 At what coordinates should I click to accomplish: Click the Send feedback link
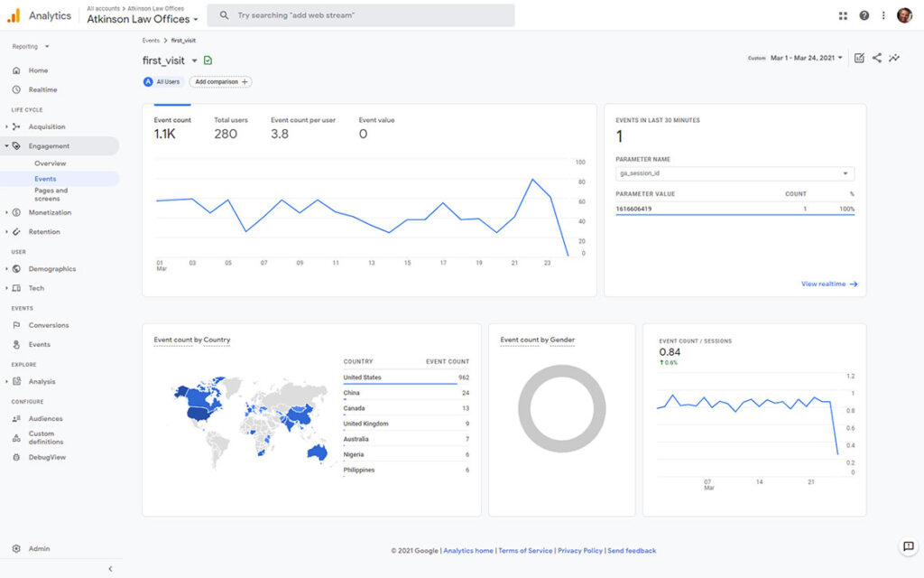pos(632,551)
